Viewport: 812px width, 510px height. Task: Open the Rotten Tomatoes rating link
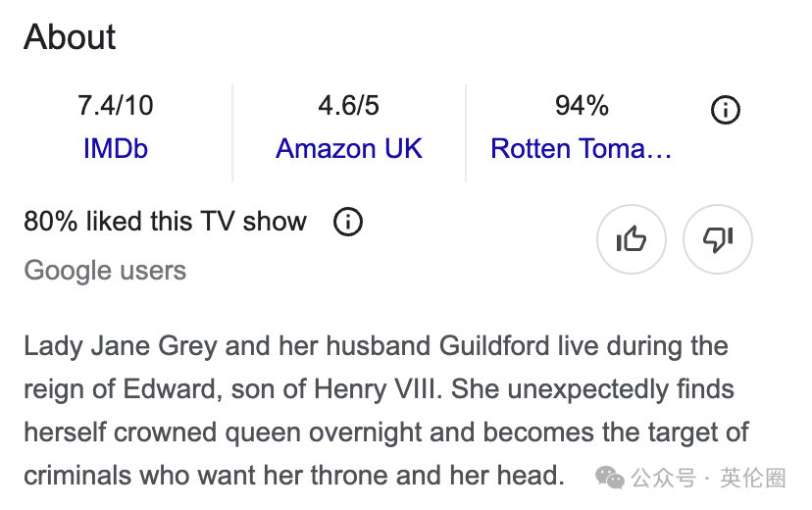[x=582, y=149]
